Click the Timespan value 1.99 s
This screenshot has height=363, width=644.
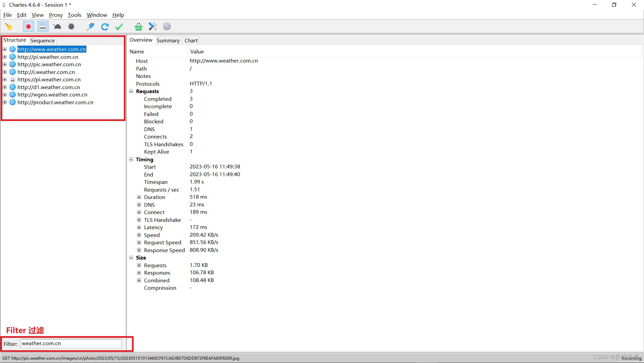[197, 182]
